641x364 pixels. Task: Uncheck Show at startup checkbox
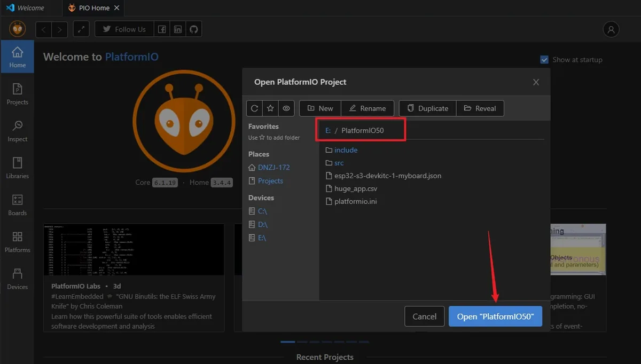(x=544, y=60)
